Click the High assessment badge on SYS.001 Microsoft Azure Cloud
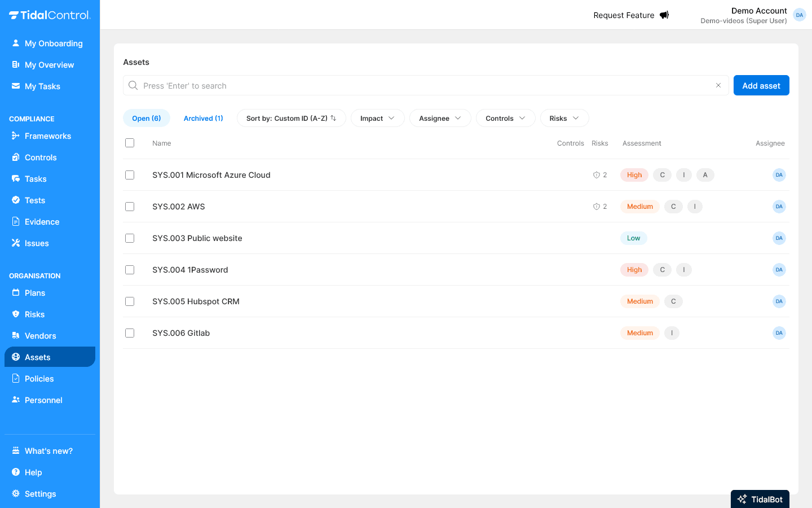The width and height of the screenshot is (812, 508). 634,175
